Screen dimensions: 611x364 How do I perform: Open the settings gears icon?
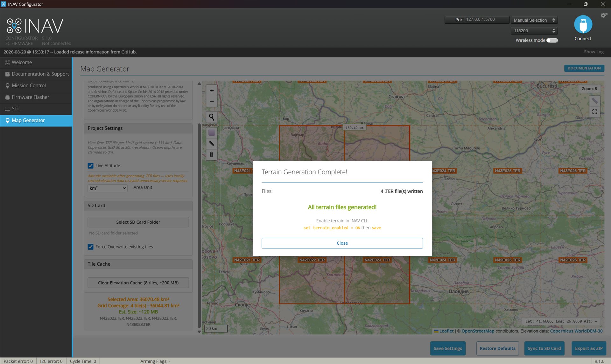[x=604, y=15]
